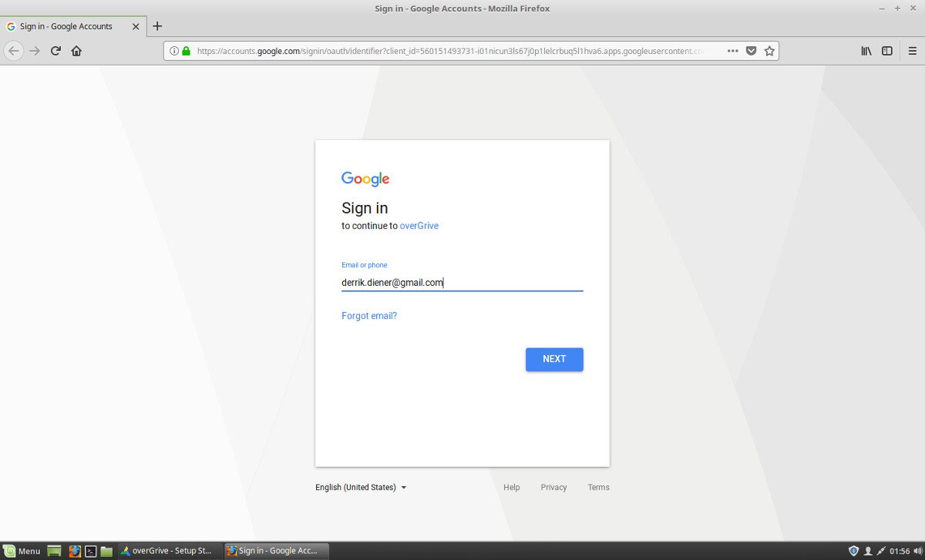Open the file manager folder icon
This screenshot has height=560, width=925.
[107, 551]
